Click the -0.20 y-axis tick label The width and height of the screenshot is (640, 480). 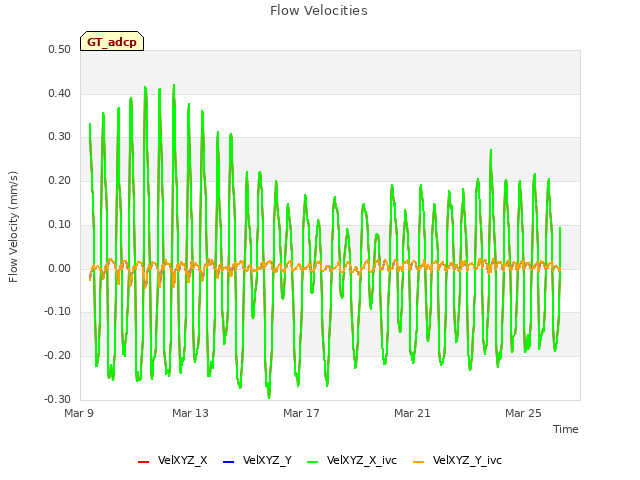[58, 356]
